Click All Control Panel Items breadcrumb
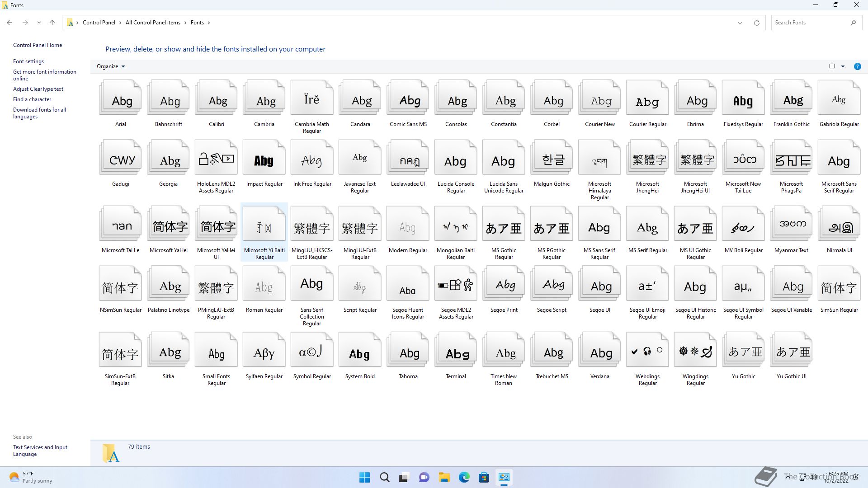Viewport: 868px width, 488px height. click(153, 23)
